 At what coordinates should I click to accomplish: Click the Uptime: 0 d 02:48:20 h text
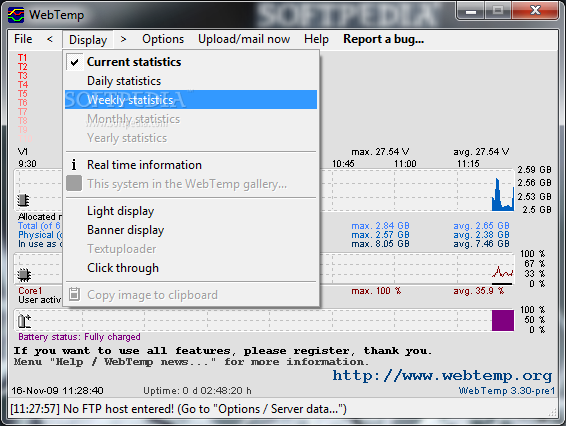[197, 391]
